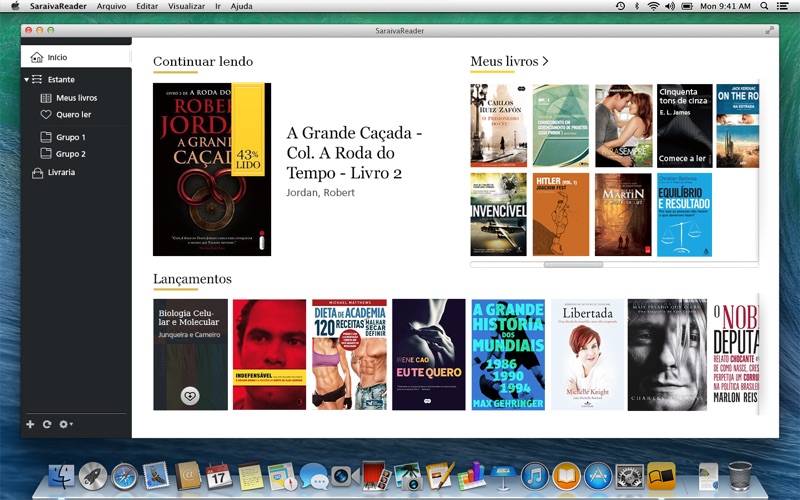
Task: Open Launchpad from the dock
Action: point(92,476)
